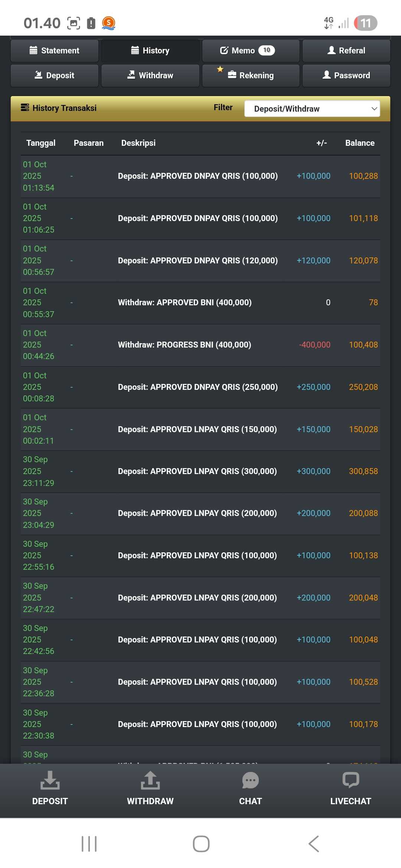Open the top Withdraw menu button
This screenshot has width=401, height=868.
click(x=150, y=75)
